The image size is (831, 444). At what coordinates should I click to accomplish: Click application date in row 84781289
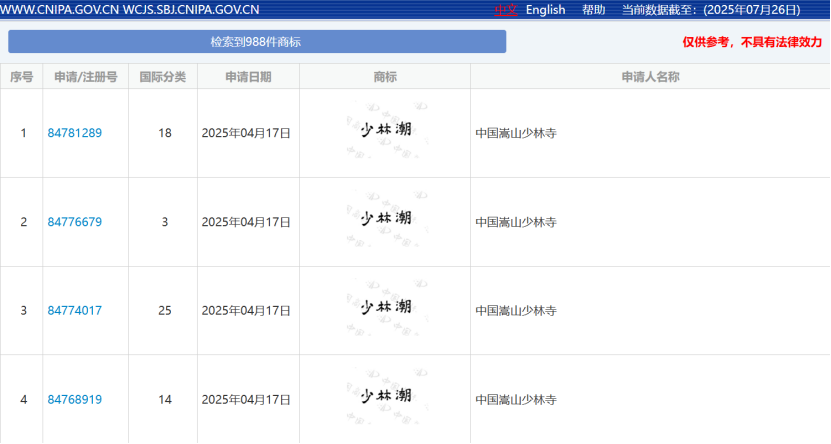[x=246, y=133]
